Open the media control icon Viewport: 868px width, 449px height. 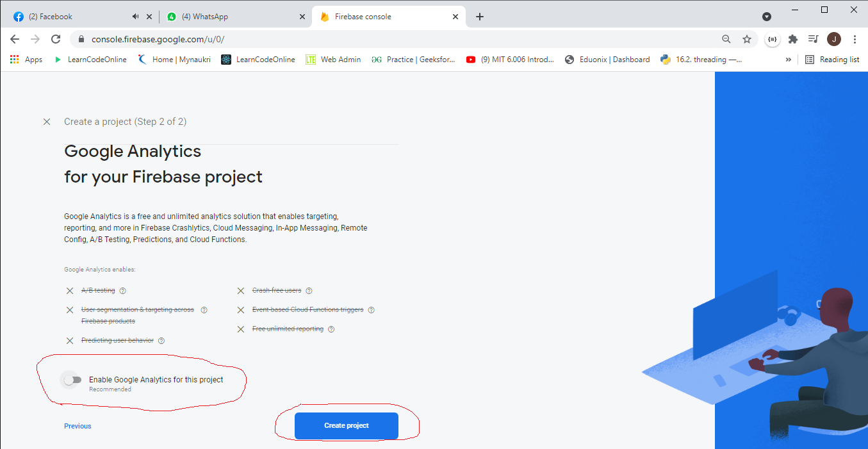[x=813, y=39]
